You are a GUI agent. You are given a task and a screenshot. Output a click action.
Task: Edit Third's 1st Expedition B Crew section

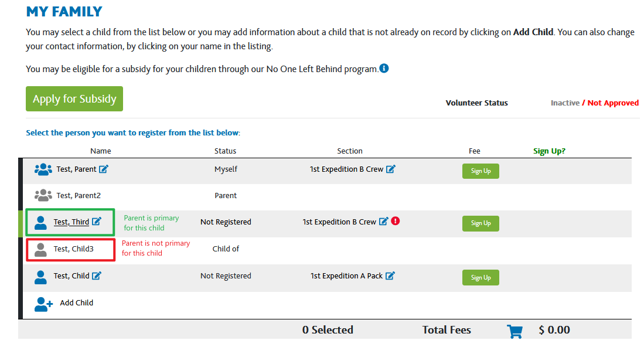(383, 222)
